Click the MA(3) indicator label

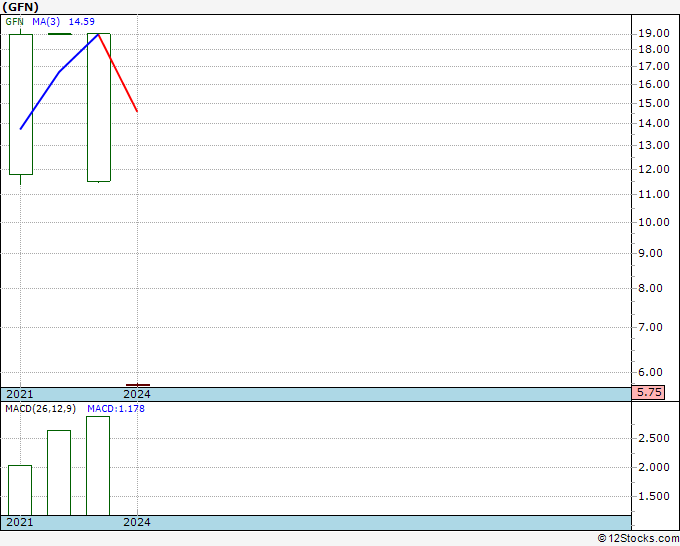tap(46, 22)
